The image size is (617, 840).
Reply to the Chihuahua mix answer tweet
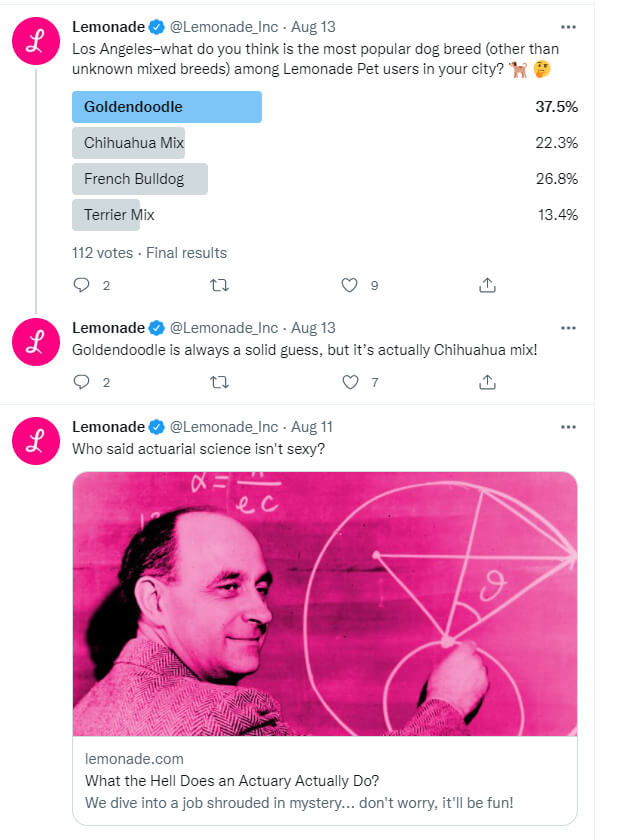82,382
